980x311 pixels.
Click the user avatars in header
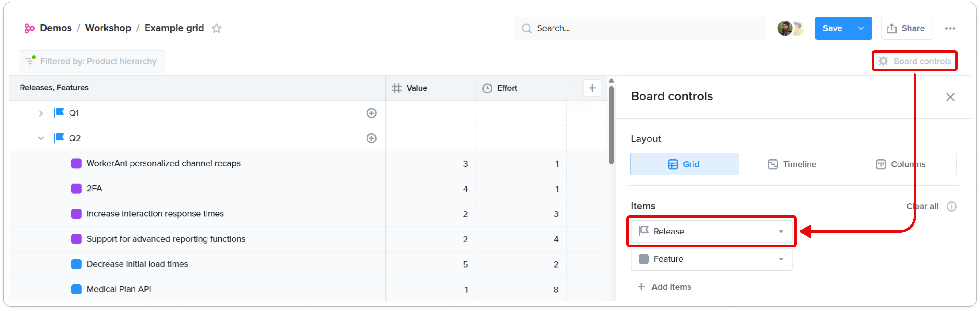[790, 28]
